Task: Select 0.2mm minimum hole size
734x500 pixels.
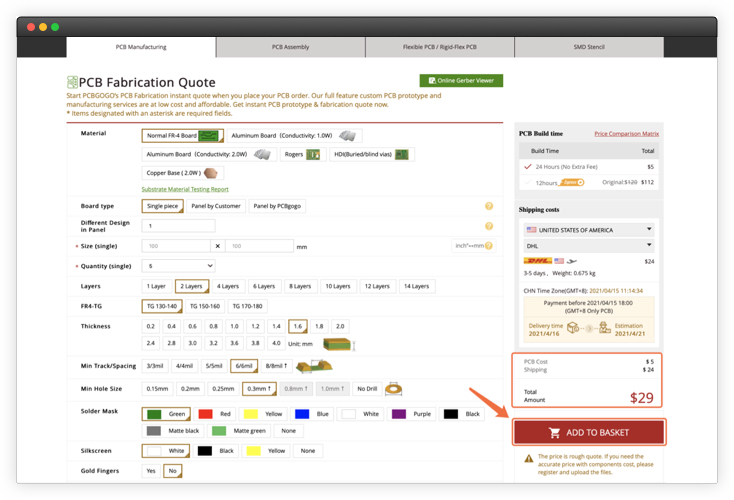Action: 190,389
